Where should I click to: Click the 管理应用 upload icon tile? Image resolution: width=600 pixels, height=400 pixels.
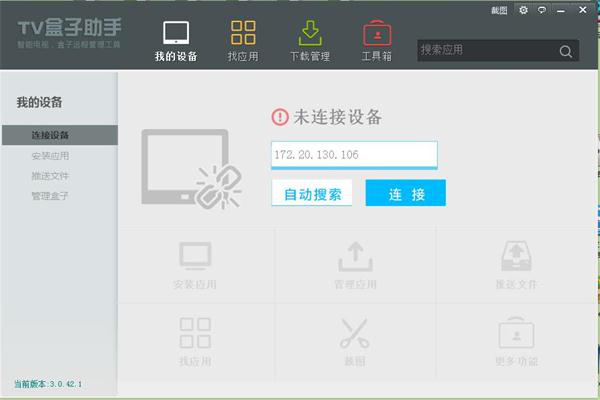point(355,264)
